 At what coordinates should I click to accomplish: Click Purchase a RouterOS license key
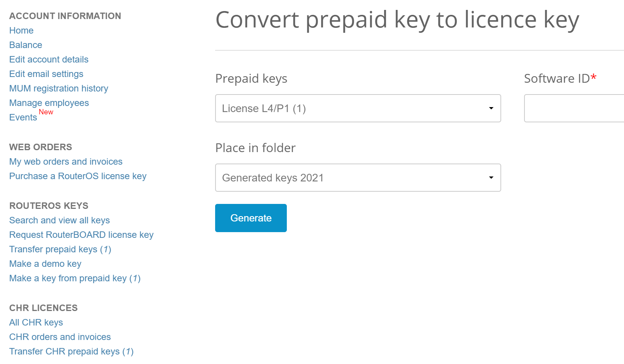(78, 176)
